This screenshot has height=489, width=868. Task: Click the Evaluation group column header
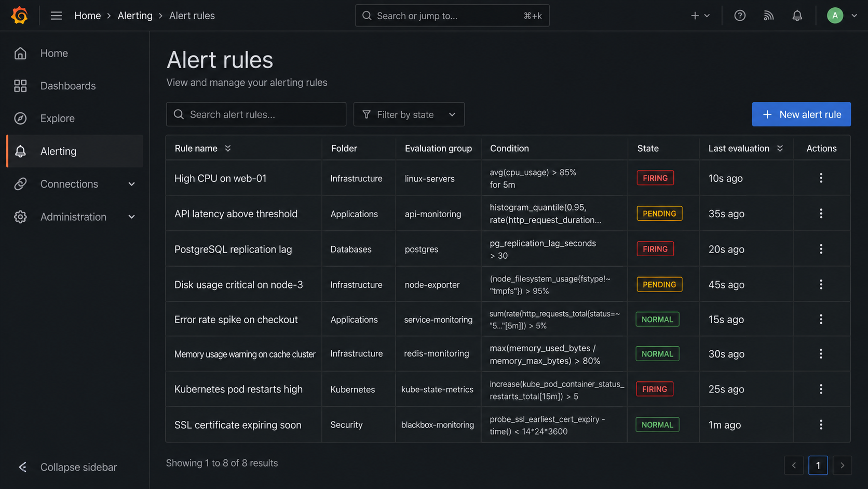pos(438,148)
